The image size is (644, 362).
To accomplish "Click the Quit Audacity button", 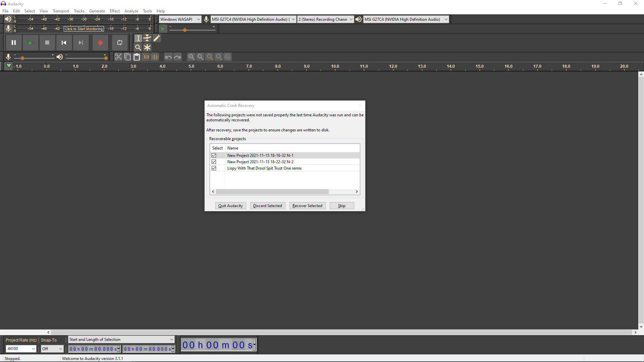I will tap(231, 206).
